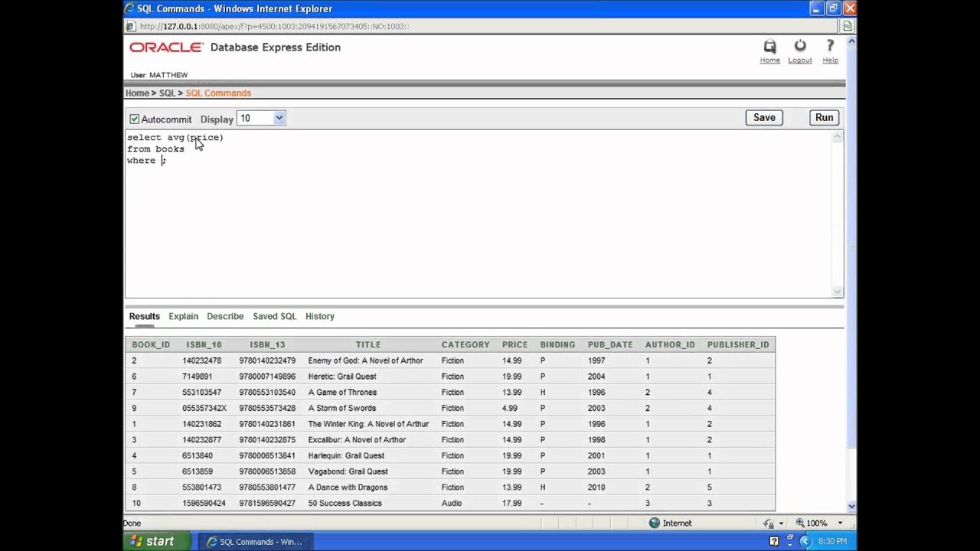Switch to the Describe tab

[x=225, y=316]
